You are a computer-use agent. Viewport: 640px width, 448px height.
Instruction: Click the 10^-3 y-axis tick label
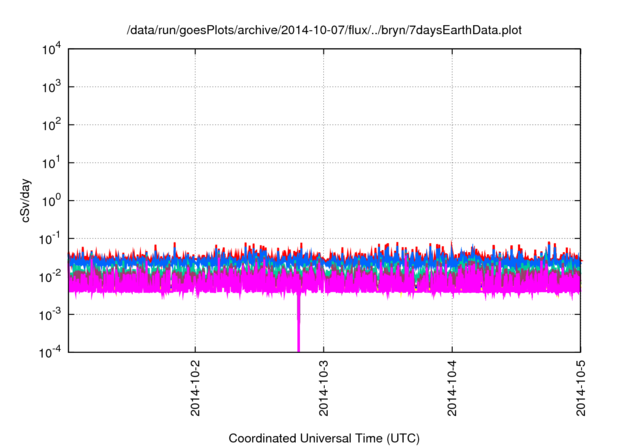click(x=50, y=315)
